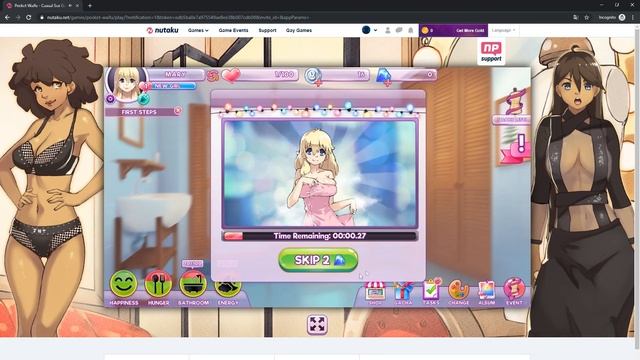Open the ribbon scroll event icon at right

pyautogui.click(x=515, y=102)
